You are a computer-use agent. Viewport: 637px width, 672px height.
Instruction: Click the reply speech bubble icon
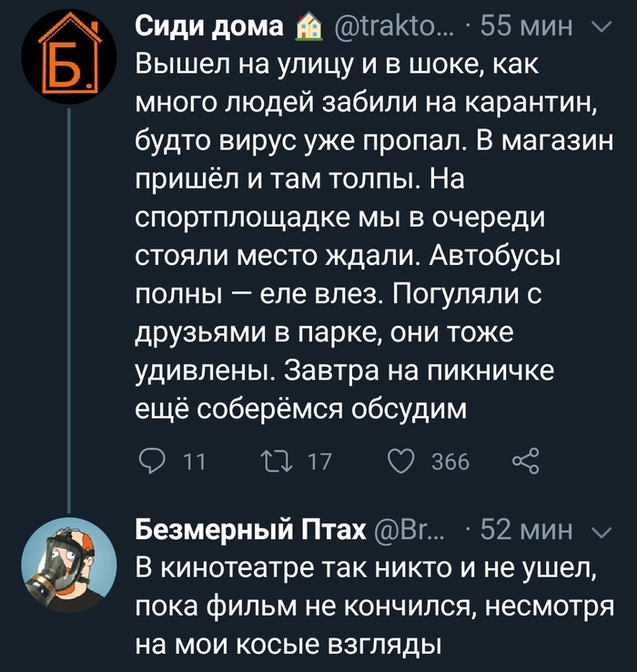coord(153,463)
